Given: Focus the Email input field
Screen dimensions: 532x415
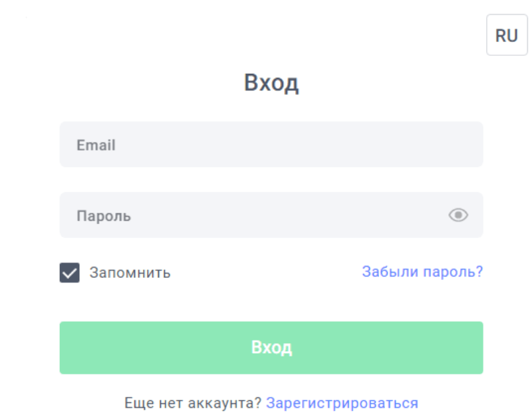Looking at the screenshot, I should (x=271, y=144).
